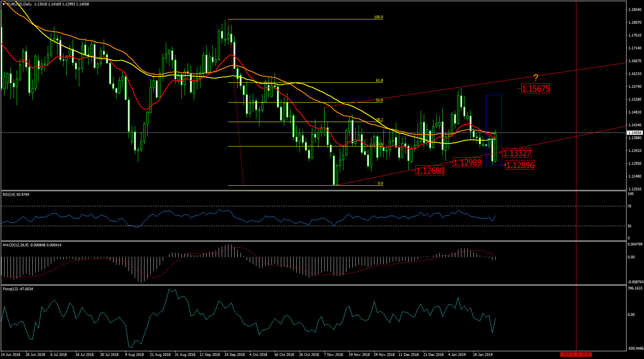Image resolution: width=644 pixels, height=359 pixels.
Task: Click the 24 Sep 2018 date label
Action: pos(235,354)
